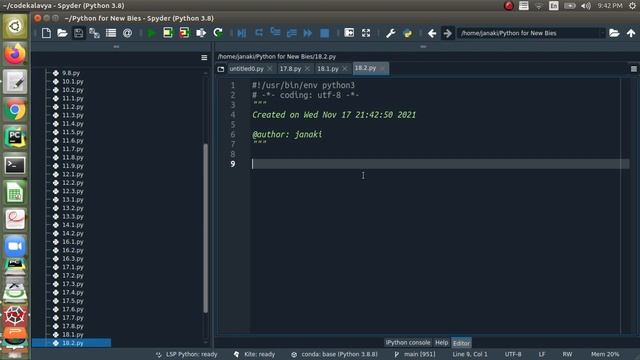Browse for a working directory
The width and height of the screenshot is (640, 360).
click(x=614, y=33)
